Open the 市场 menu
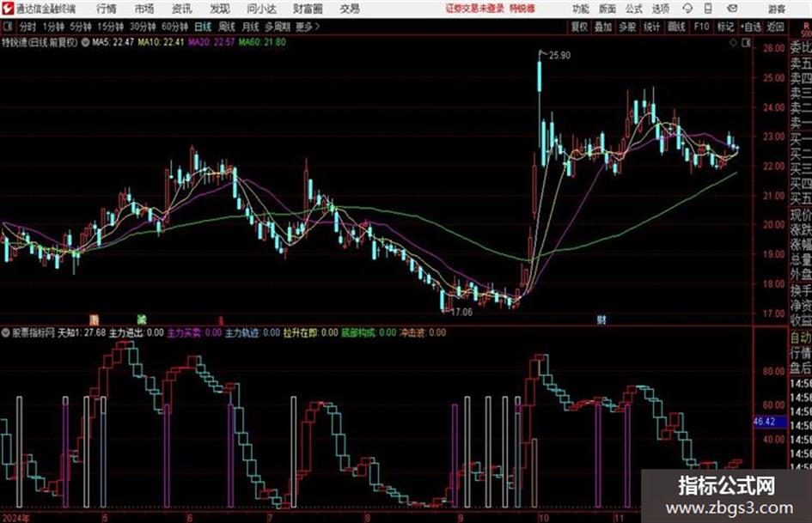The width and height of the screenshot is (812, 523). (x=144, y=9)
